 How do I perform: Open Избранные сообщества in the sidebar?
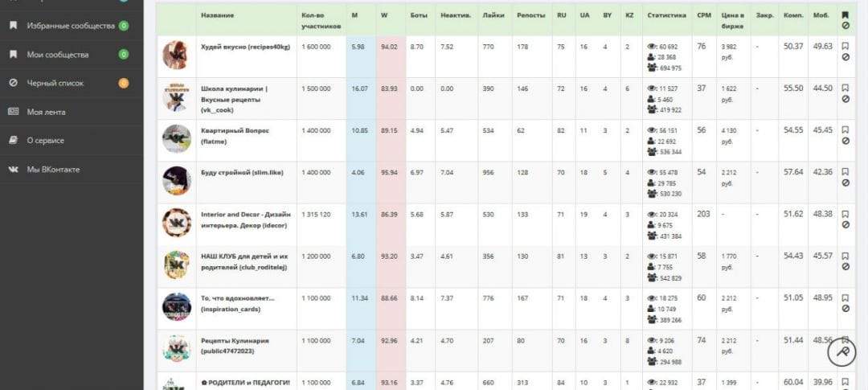click(x=72, y=26)
